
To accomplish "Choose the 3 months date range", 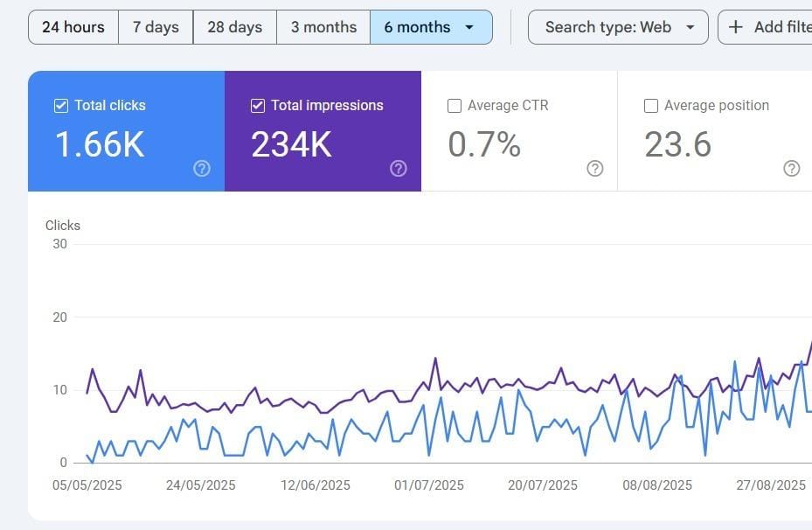I will (x=323, y=27).
